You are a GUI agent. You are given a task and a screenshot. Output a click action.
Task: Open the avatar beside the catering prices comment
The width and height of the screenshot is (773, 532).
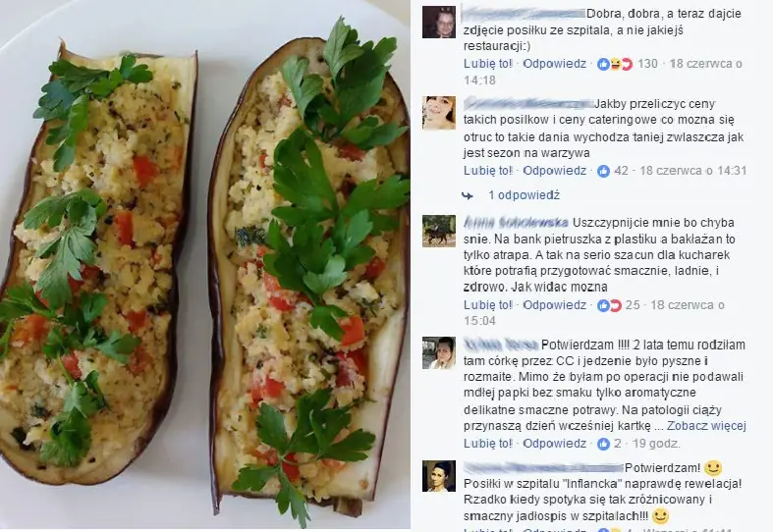[439, 113]
